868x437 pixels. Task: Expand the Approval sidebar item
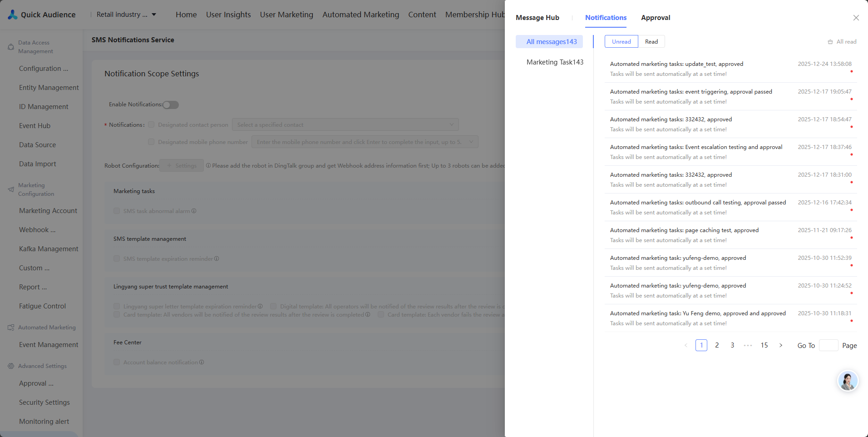36,383
